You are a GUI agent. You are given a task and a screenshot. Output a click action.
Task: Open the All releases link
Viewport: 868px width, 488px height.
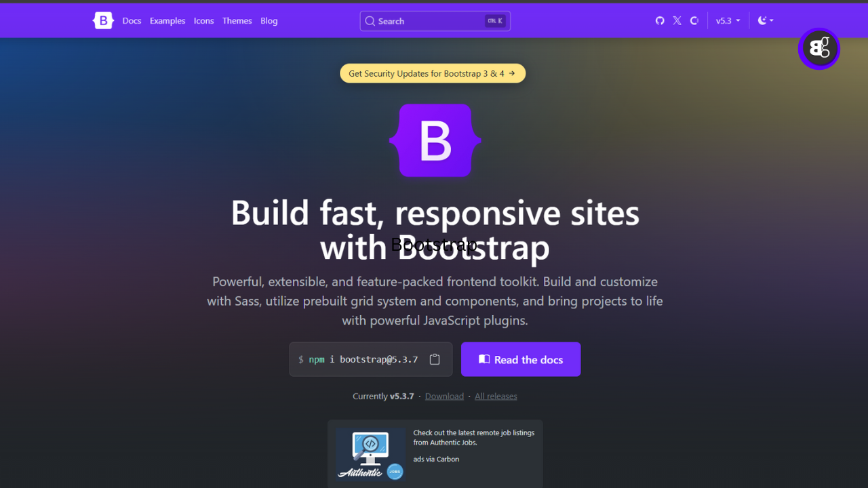click(x=496, y=396)
